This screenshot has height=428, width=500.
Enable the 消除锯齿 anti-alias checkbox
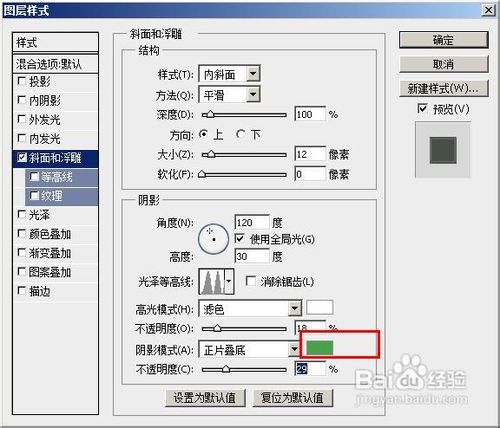[x=251, y=282]
